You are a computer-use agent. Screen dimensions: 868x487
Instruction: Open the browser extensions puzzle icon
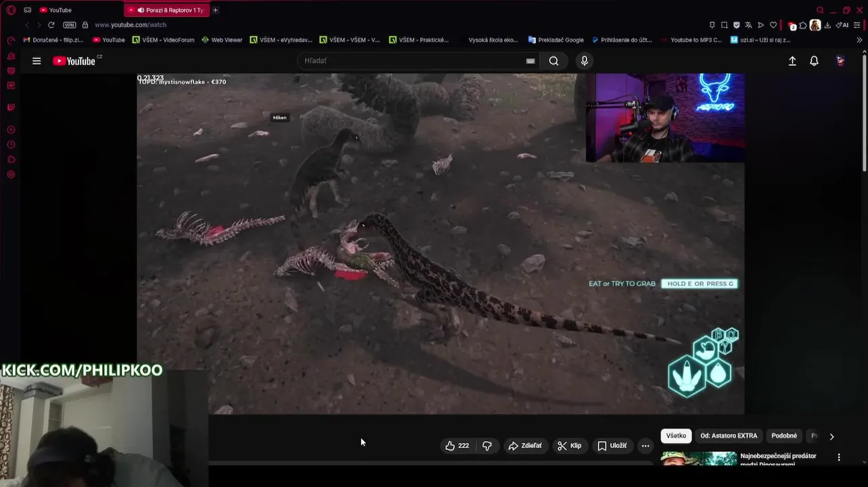(803, 25)
